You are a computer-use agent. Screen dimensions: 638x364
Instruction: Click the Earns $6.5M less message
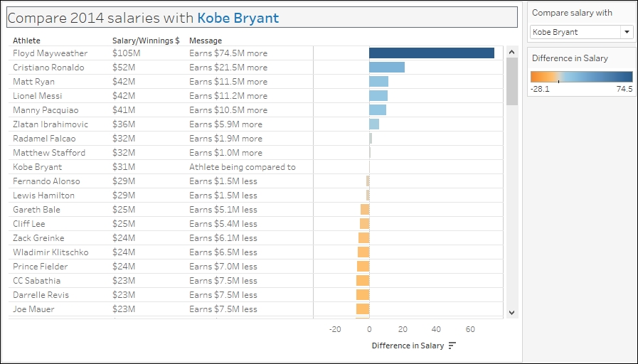(x=223, y=252)
